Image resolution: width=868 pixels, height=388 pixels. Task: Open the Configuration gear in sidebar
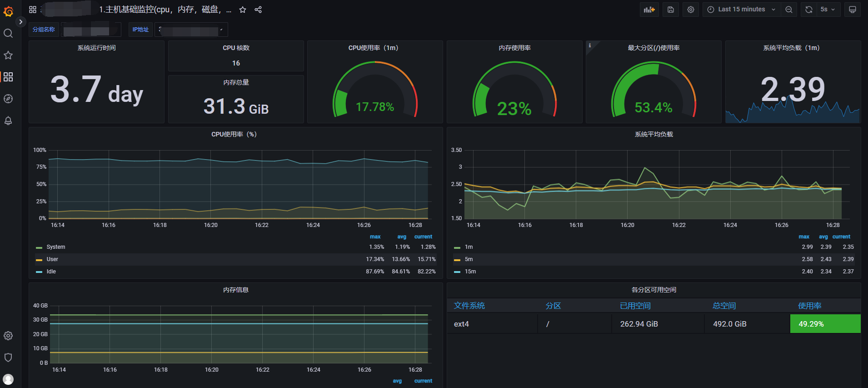8,336
